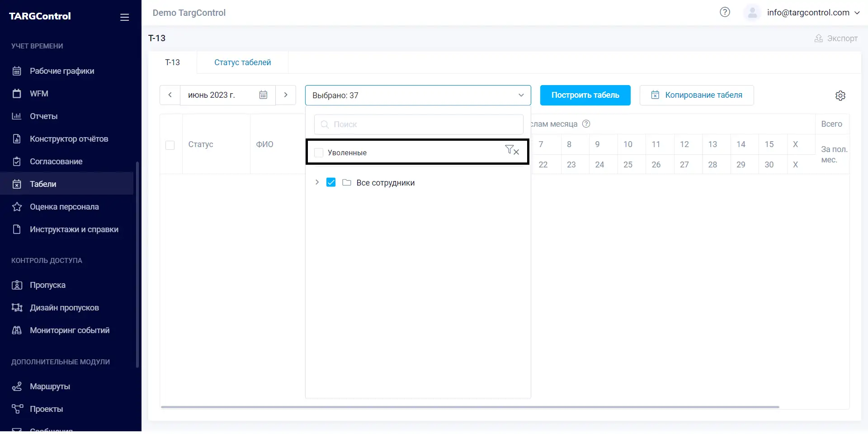The width and height of the screenshot is (868, 434).
Task: Open help question mark icon in header
Action: [x=725, y=12]
